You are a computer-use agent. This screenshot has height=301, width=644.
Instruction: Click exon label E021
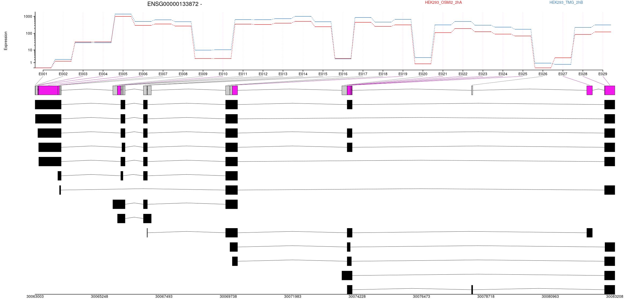pyautogui.click(x=443, y=74)
